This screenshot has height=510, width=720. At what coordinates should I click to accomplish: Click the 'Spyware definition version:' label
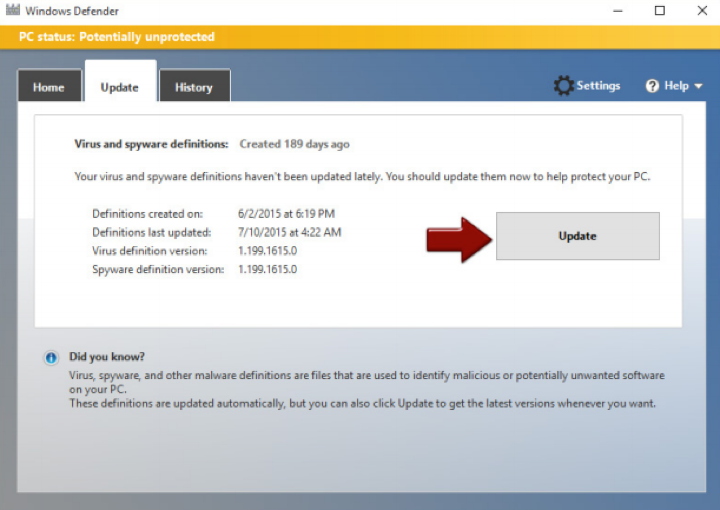[158, 269]
